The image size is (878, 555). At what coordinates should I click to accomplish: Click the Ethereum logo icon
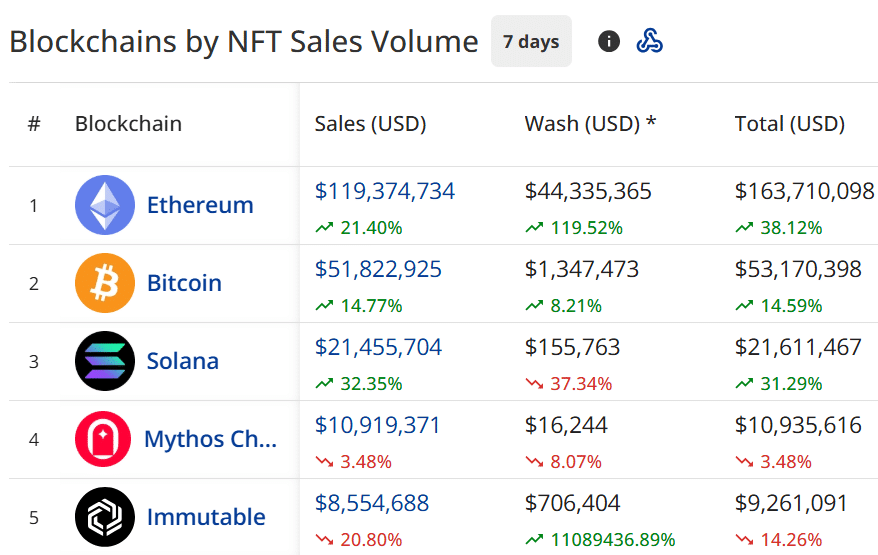click(105, 205)
